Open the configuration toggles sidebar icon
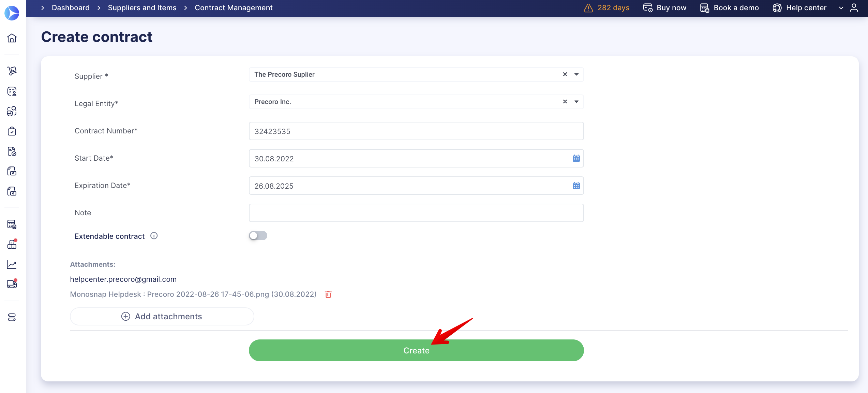Viewport: 868px width, 393px height. point(12,317)
